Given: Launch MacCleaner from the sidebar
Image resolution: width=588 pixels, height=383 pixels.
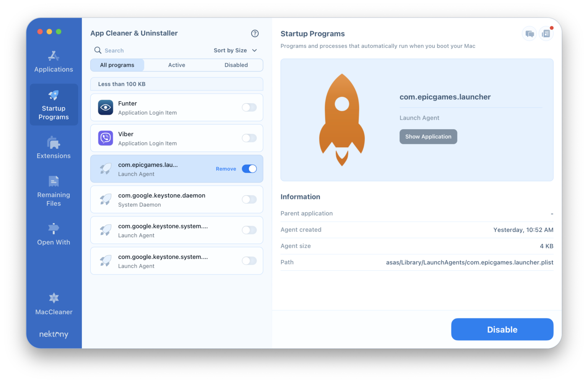Looking at the screenshot, I should (x=54, y=304).
